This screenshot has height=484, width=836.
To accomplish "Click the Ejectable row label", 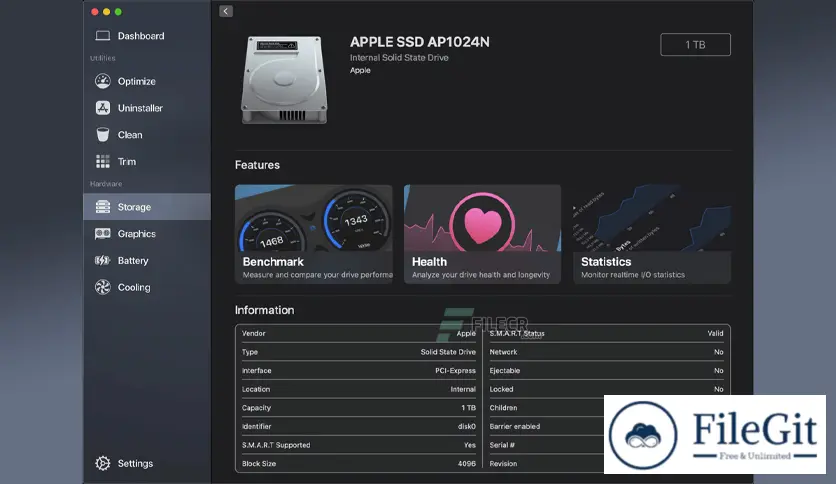I will click(x=505, y=370).
